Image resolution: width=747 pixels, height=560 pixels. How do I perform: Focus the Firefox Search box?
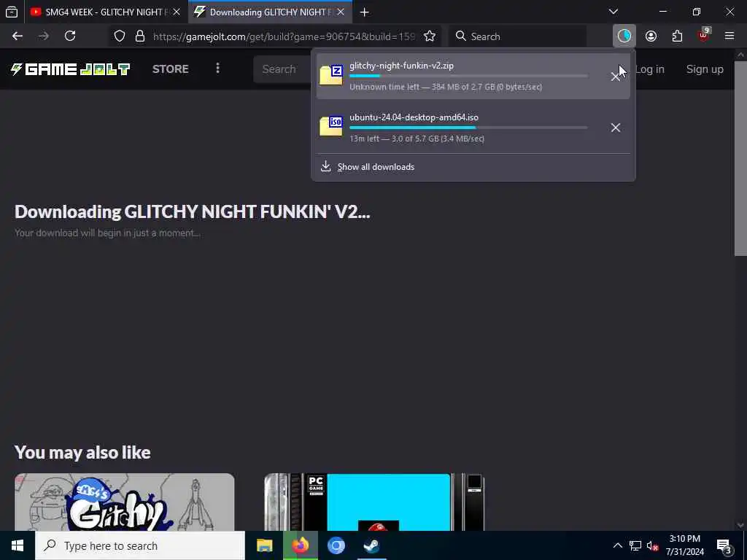tap(519, 36)
